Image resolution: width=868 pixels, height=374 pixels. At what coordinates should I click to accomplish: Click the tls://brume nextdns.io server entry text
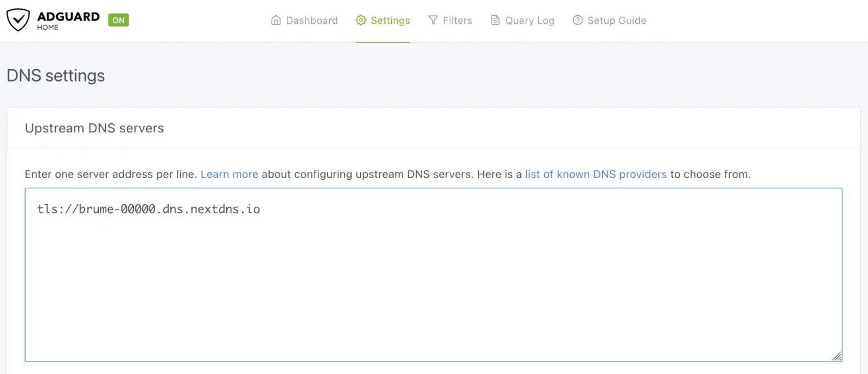tap(149, 210)
